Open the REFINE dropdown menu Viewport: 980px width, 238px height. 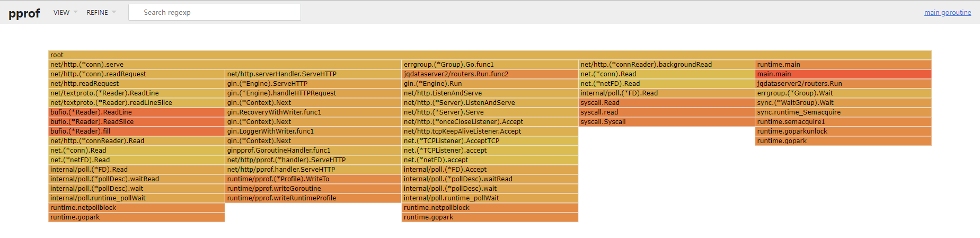click(x=101, y=12)
